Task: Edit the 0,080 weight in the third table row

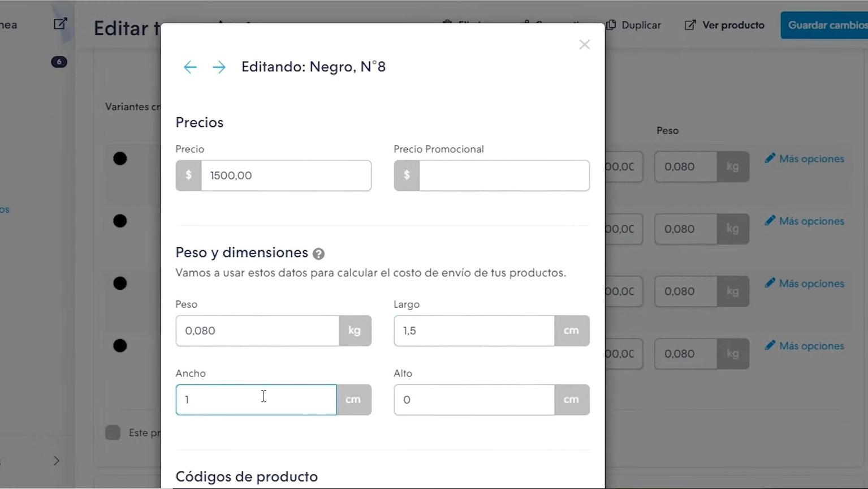Action: [x=685, y=291]
